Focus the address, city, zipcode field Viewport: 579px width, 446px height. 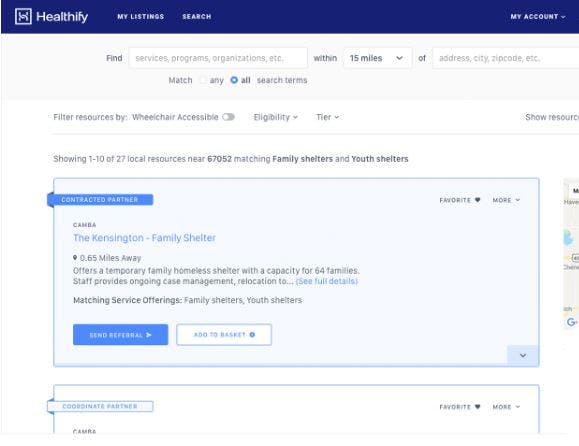click(506, 58)
